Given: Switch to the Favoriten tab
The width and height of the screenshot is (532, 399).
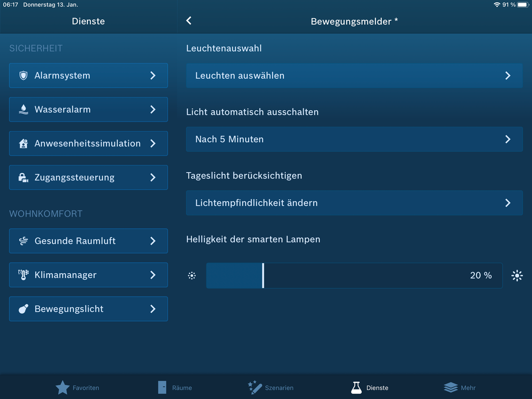Looking at the screenshot, I should (77, 387).
